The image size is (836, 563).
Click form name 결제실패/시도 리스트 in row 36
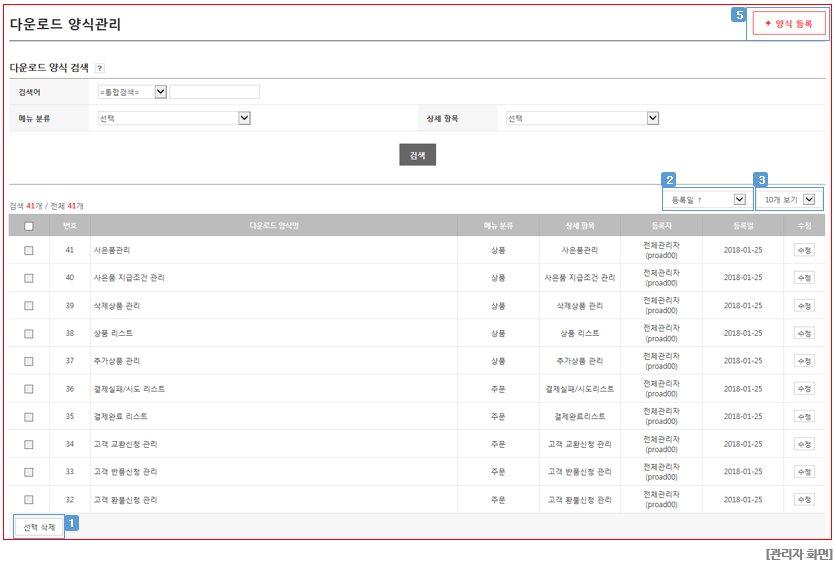tap(129, 389)
